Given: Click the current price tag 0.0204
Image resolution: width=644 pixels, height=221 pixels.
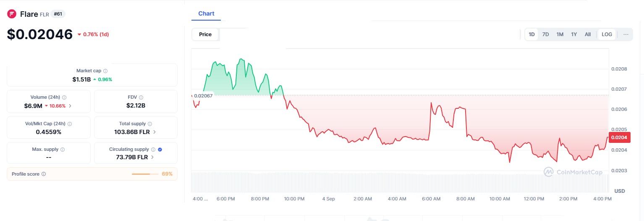Looking at the screenshot, I should (619, 137).
